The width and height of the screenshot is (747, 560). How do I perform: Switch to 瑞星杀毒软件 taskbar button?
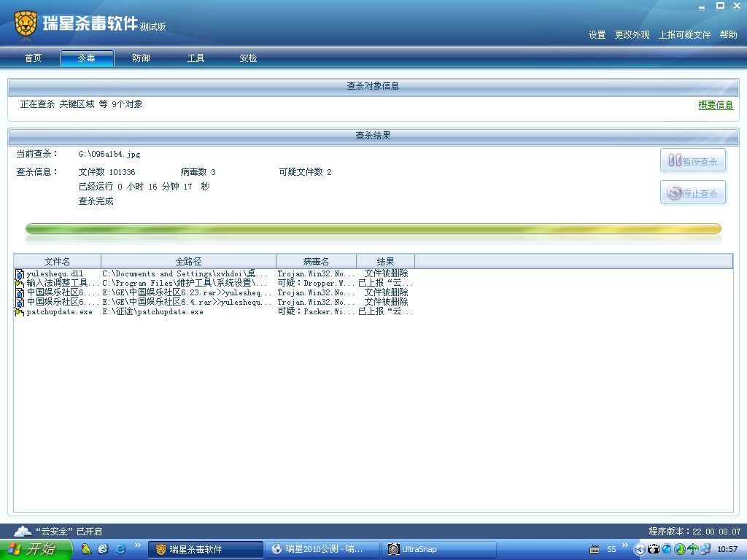(x=206, y=550)
